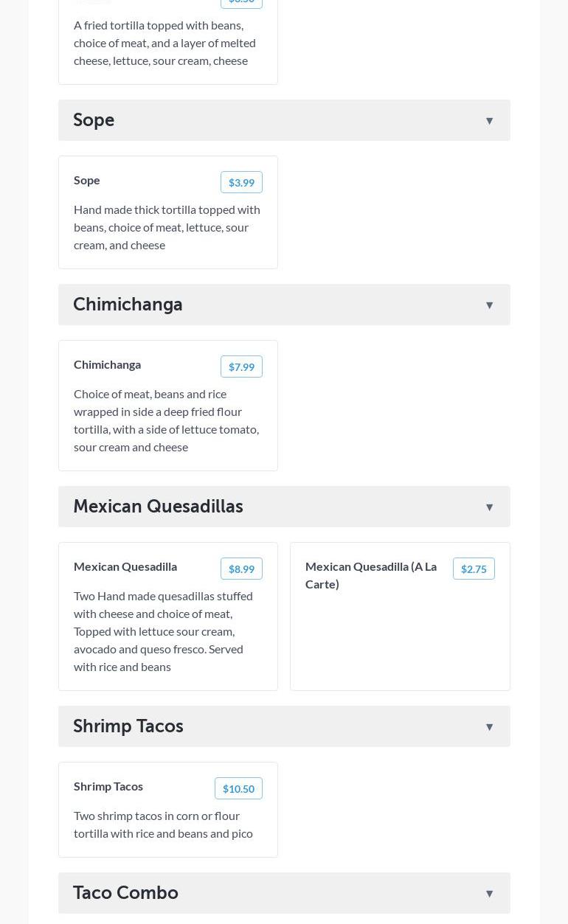The height and width of the screenshot is (924, 568).
Task: Click the Mexican Quesadillas category header
Action: 158,507
